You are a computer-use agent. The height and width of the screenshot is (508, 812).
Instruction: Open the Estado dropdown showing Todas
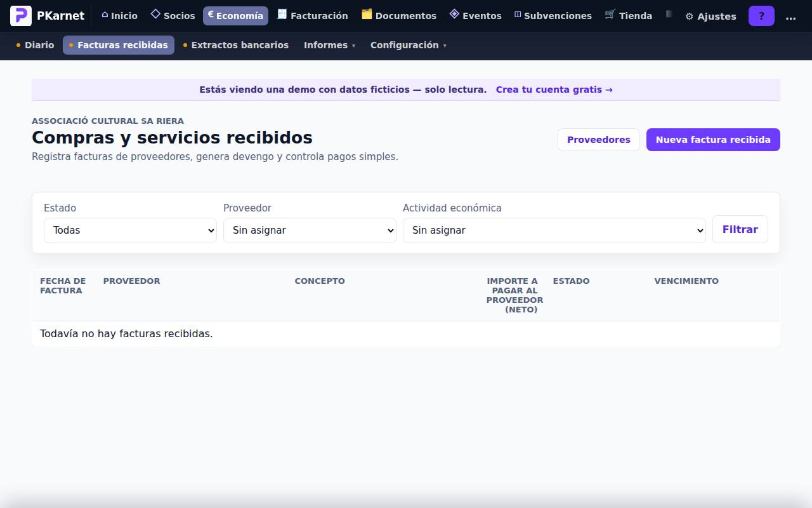click(130, 231)
